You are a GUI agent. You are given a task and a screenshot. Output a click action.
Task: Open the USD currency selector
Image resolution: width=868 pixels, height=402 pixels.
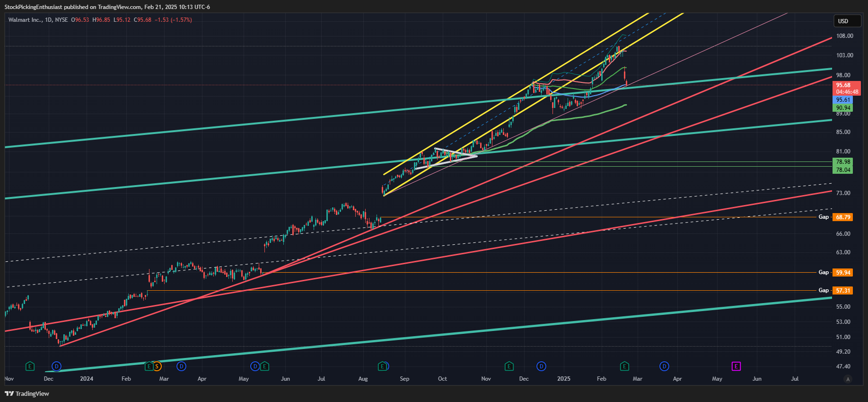point(847,21)
